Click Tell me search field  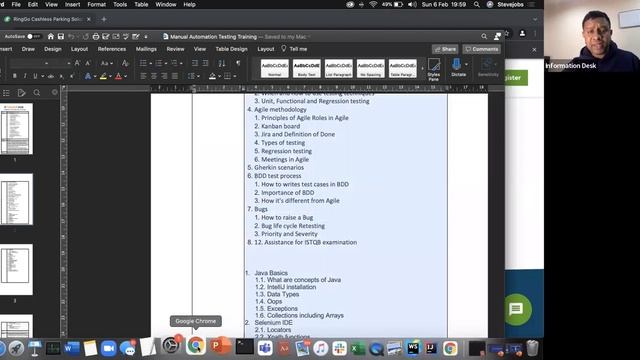(x=294, y=49)
